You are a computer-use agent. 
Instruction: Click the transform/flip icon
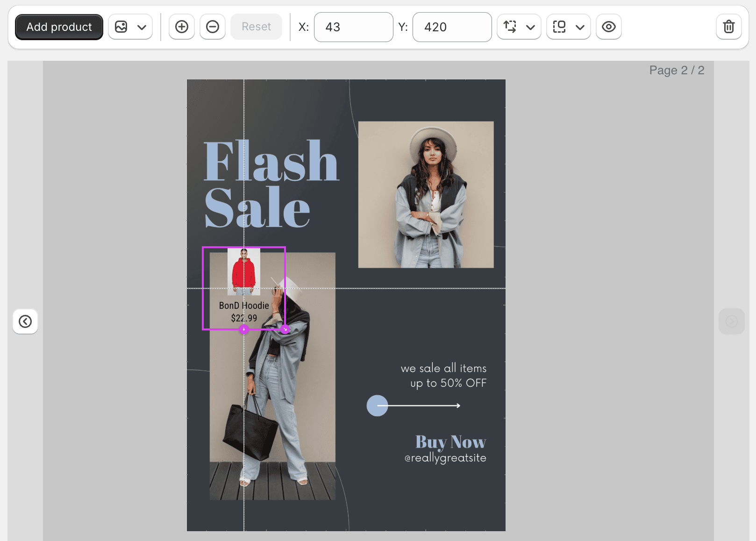point(510,27)
